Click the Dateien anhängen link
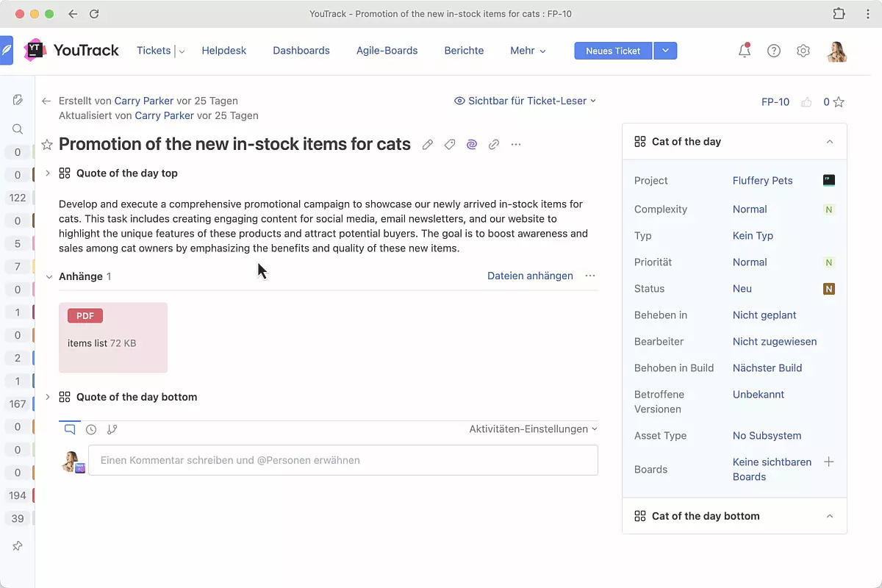Image resolution: width=882 pixels, height=588 pixels. [x=530, y=276]
